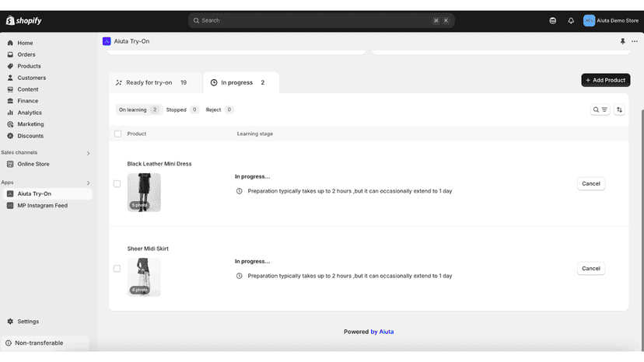Viewport: 644px width, 362px height.
Task: Click the Settings gear icon
Action: [x=10, y=322]
